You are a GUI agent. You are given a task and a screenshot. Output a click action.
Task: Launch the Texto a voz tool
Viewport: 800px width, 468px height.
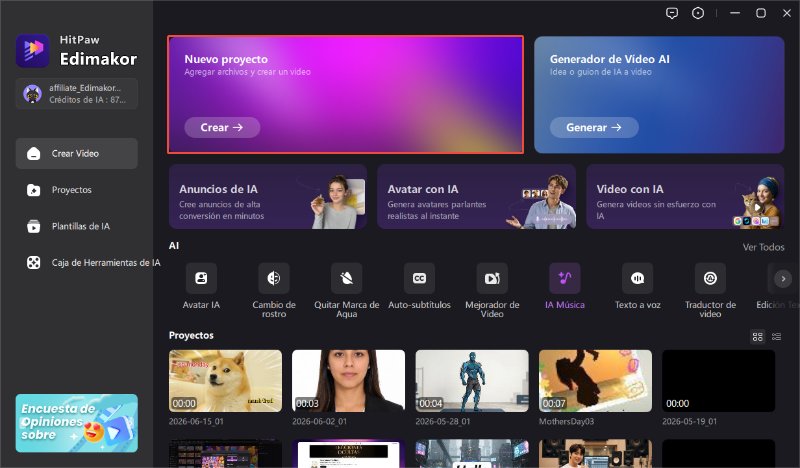(638, 278)
